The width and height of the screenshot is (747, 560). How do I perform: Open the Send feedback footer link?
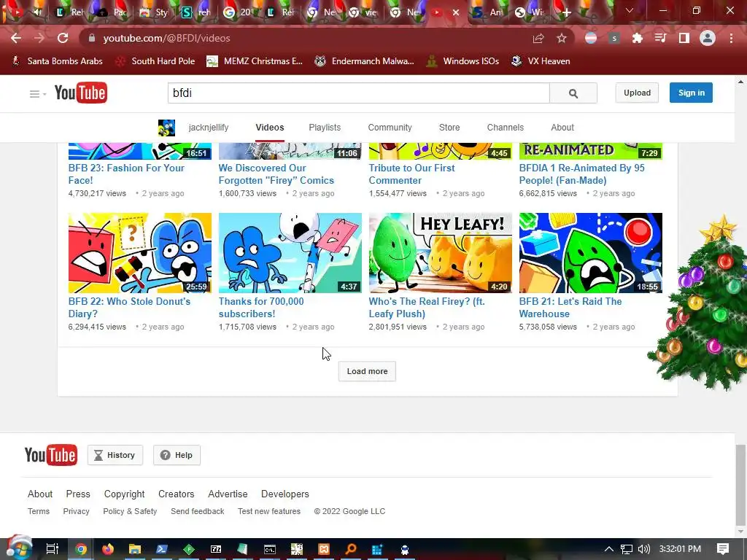[x=197, y=511]
